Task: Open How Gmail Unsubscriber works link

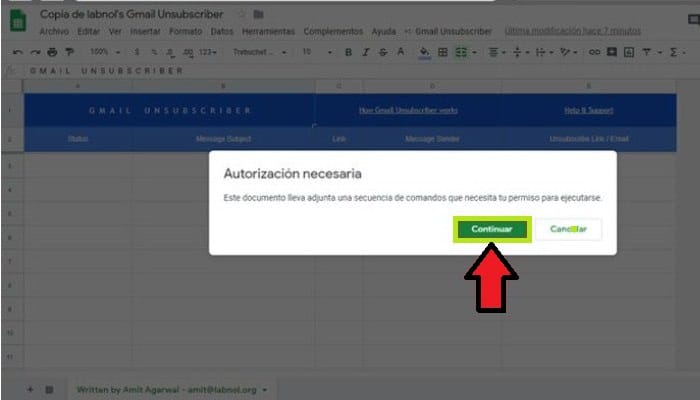Action: tap(408, 110)
